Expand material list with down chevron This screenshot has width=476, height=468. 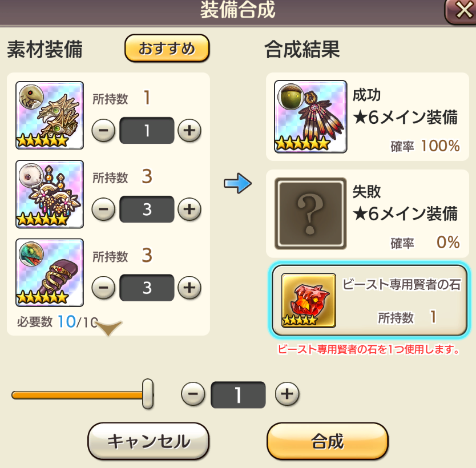[108, 327]
